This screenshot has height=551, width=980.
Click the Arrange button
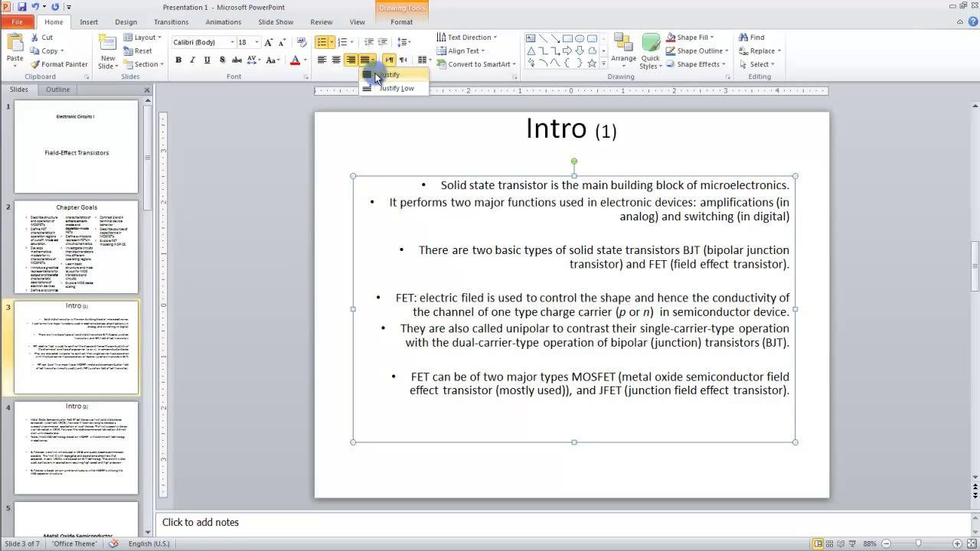point(623,51)
